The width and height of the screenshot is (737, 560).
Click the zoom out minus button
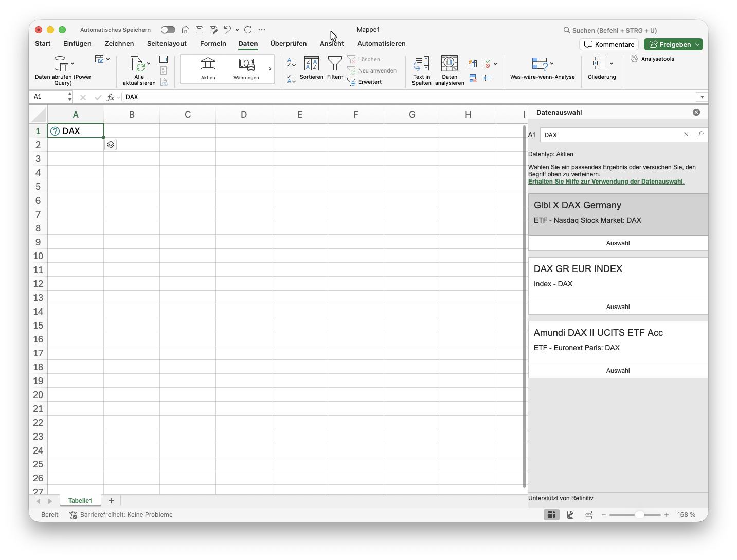[x=604, y=515]
